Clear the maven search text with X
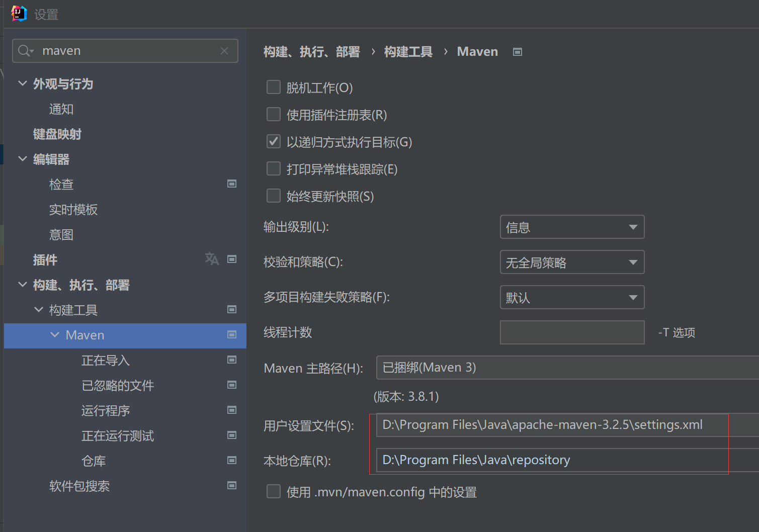 224,51
